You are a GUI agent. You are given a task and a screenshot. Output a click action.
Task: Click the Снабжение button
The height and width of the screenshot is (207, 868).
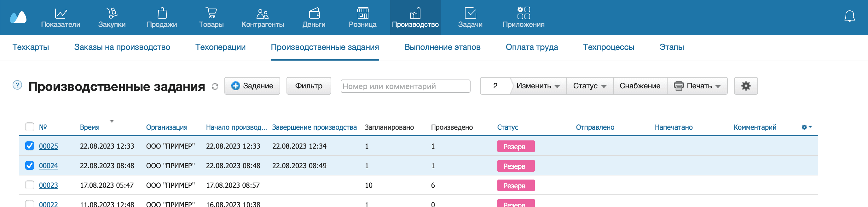tap(640, 86)
